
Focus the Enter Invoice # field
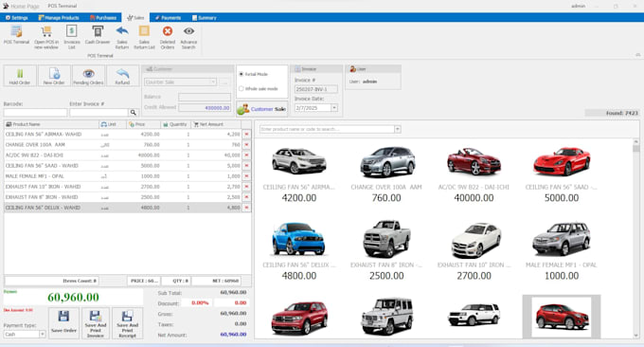99,112
